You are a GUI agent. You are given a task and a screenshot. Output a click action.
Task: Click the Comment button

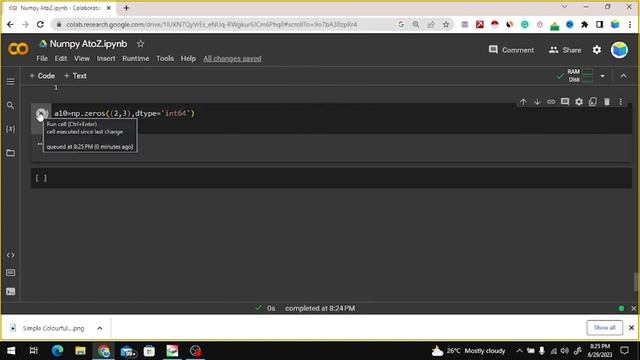tap(511, 50)
